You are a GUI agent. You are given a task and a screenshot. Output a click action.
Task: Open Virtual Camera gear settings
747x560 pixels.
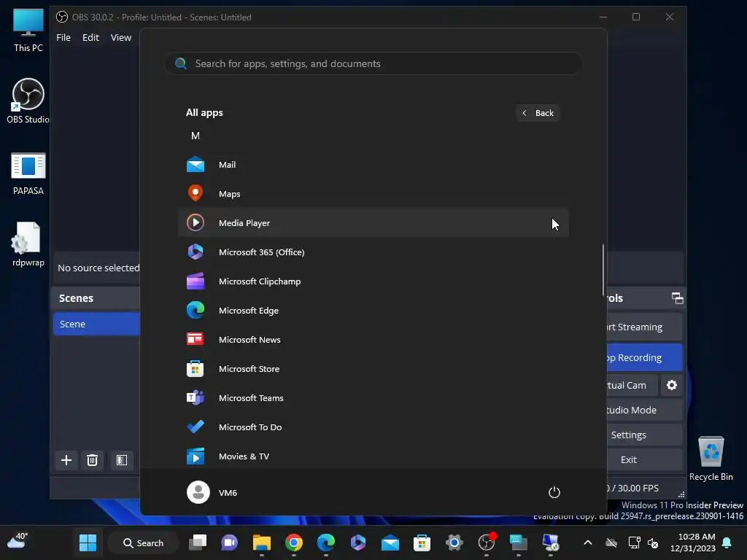pos(672,385)
